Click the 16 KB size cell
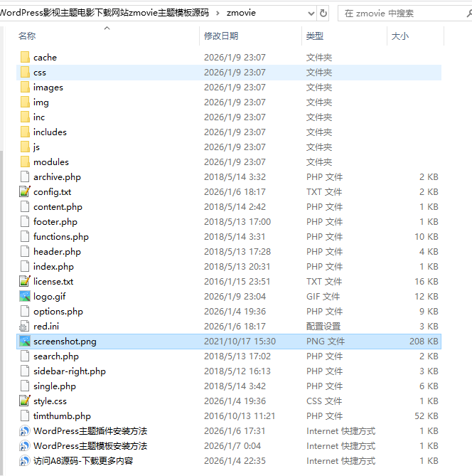 pyautogui.click(x=427, y=282)
